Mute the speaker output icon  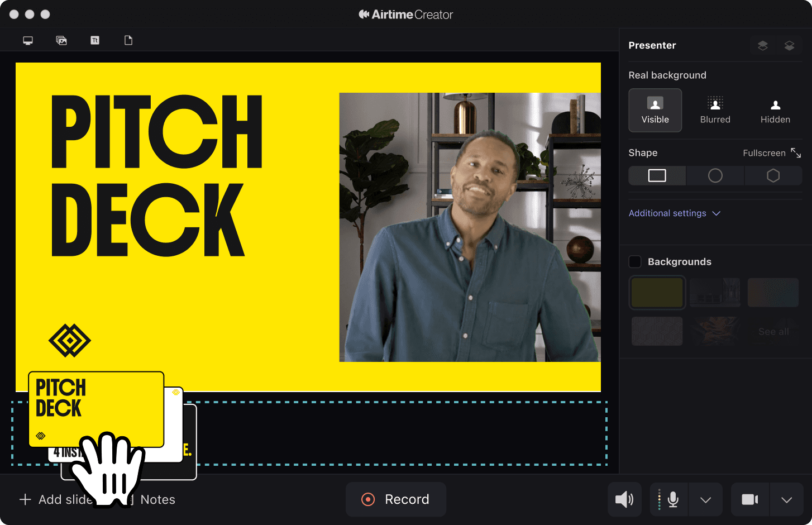(x=624, y=499)
